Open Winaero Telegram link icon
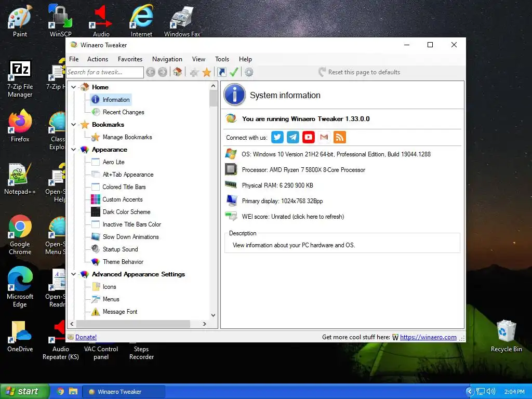 pyautogui.click(x=293, y=137)
